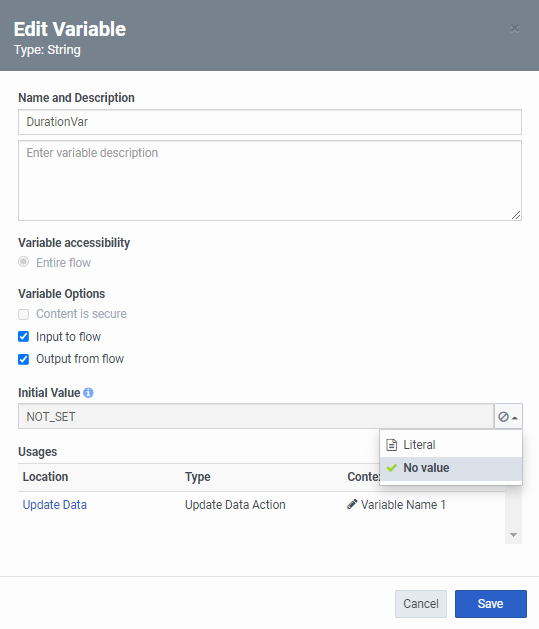
Task: Collapse the Initial Value type dropdown arrow
Action: pyautogui.click(x=515, y=418)
